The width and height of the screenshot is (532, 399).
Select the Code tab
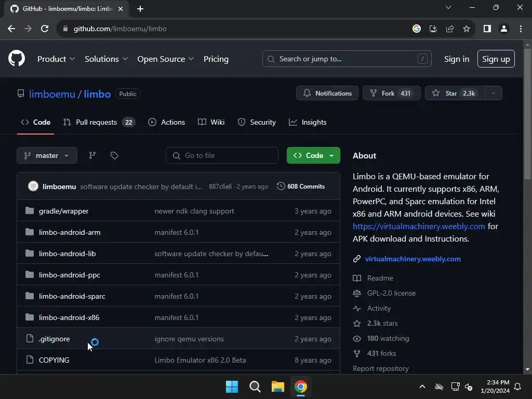click(36, 122)
